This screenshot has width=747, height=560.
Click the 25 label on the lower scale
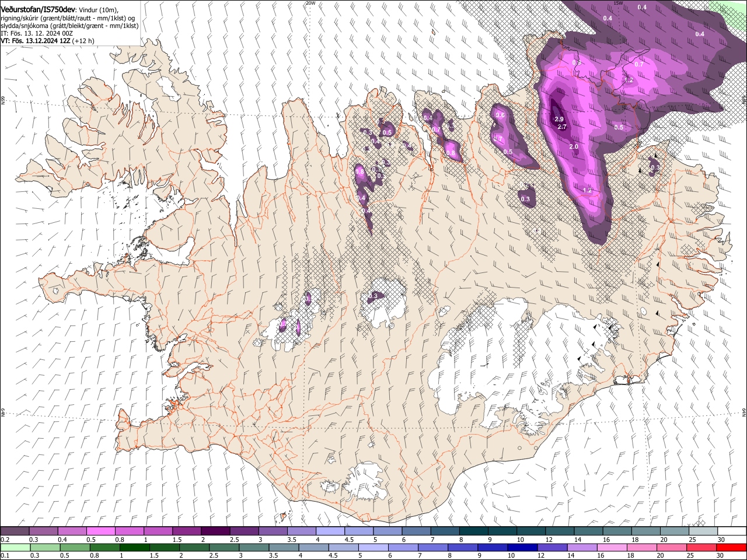(x=691, y=555)
